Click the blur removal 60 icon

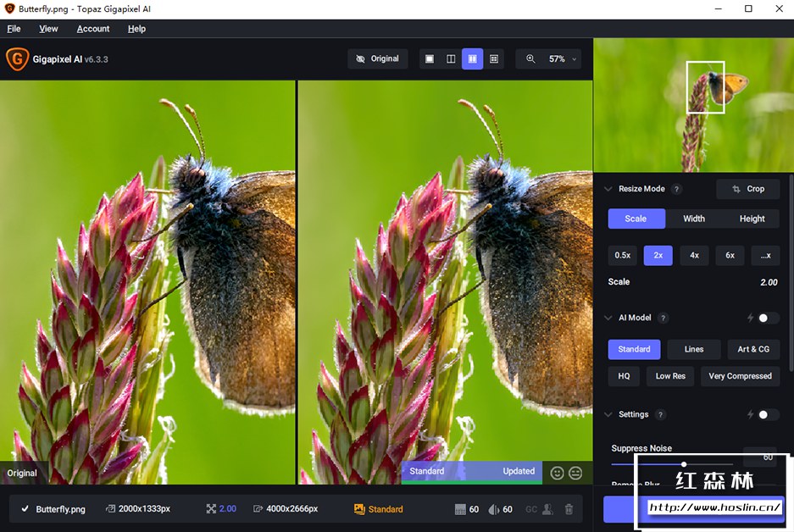pos(493,509)
